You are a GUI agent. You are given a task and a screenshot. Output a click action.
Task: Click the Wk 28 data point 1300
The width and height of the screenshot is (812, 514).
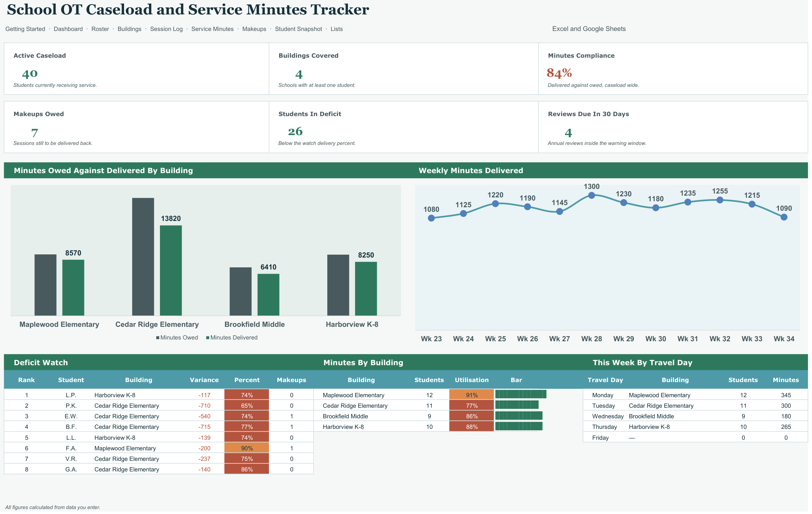click(592, 195)
